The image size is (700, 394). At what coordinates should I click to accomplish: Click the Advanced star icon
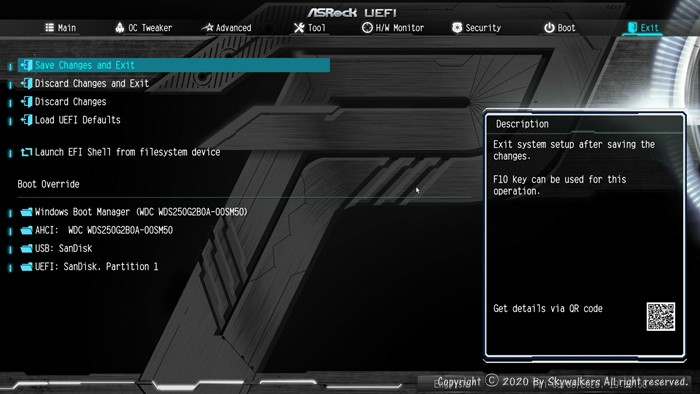point(208,28)
